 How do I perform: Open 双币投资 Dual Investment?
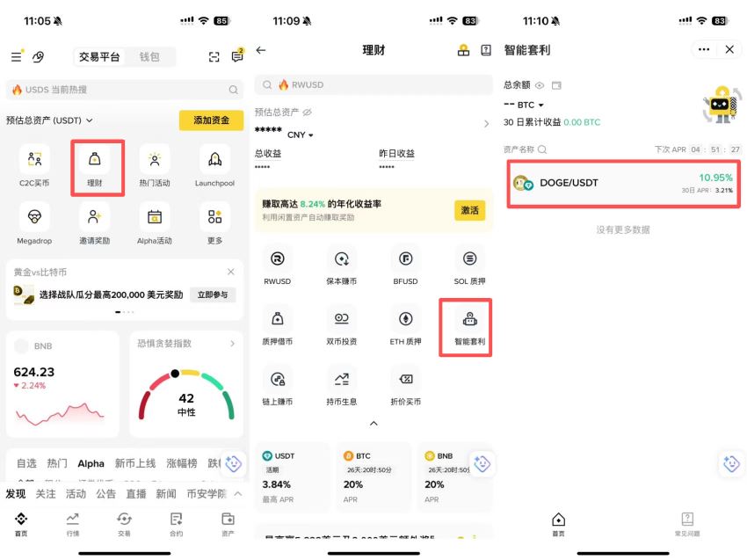(x=342, y=325)
